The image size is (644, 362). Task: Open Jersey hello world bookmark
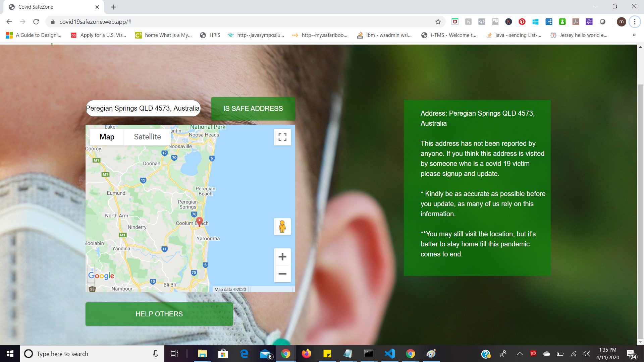tap(579, 35)
